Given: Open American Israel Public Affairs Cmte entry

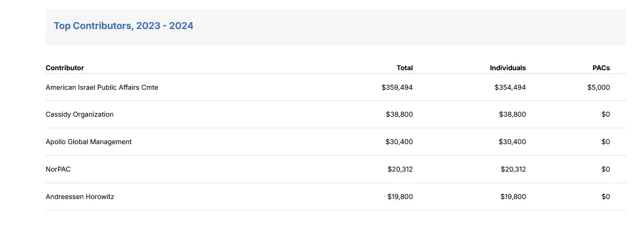Looking at the screenshot, I should tap(102, 87).
